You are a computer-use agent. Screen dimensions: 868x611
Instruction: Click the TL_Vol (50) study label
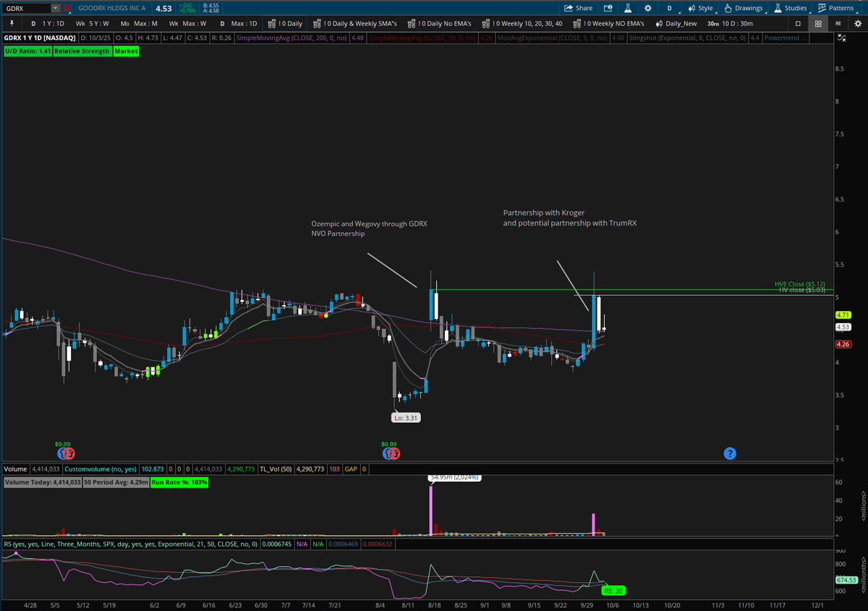point(276,469)
